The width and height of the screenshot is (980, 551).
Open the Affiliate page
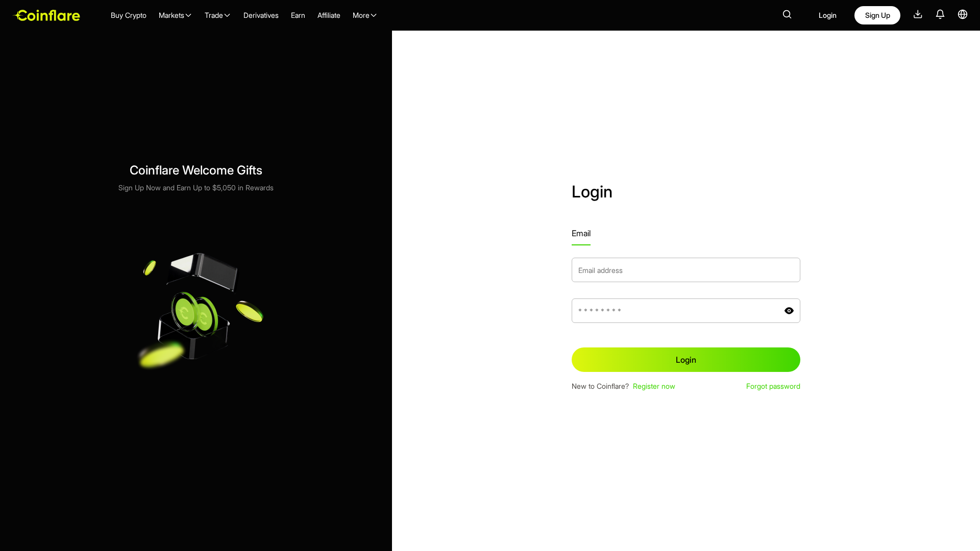click(x=329, y=15)
